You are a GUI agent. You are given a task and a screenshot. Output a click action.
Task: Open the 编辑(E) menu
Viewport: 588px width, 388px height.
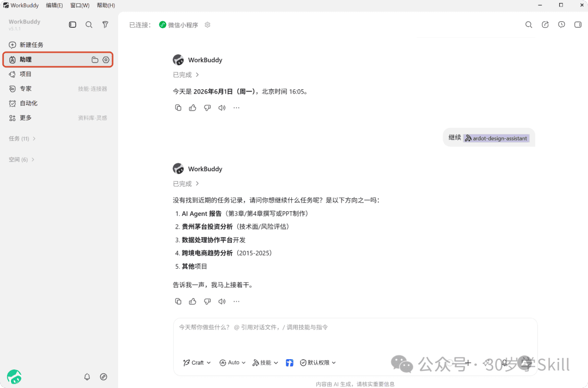(x=54, y=5)
